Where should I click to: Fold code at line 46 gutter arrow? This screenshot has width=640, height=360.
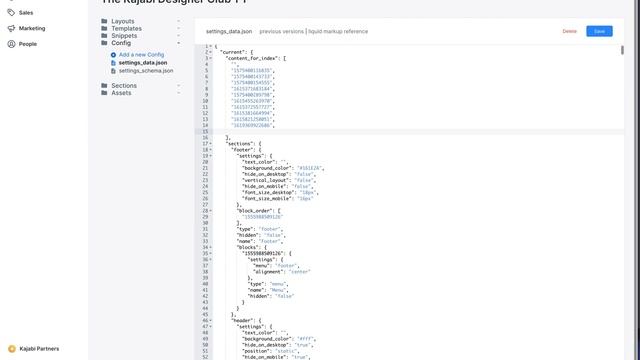click(x=211, y=320)
